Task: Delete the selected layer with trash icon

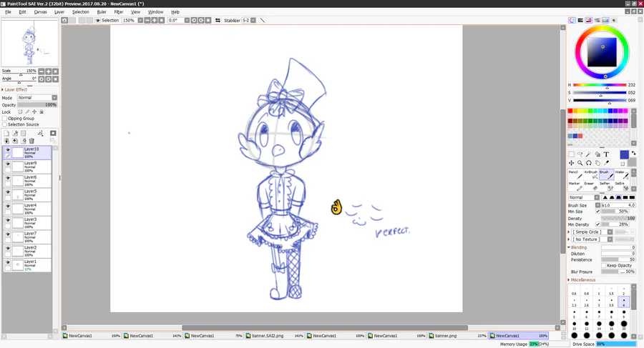Action: pos(31,141)
